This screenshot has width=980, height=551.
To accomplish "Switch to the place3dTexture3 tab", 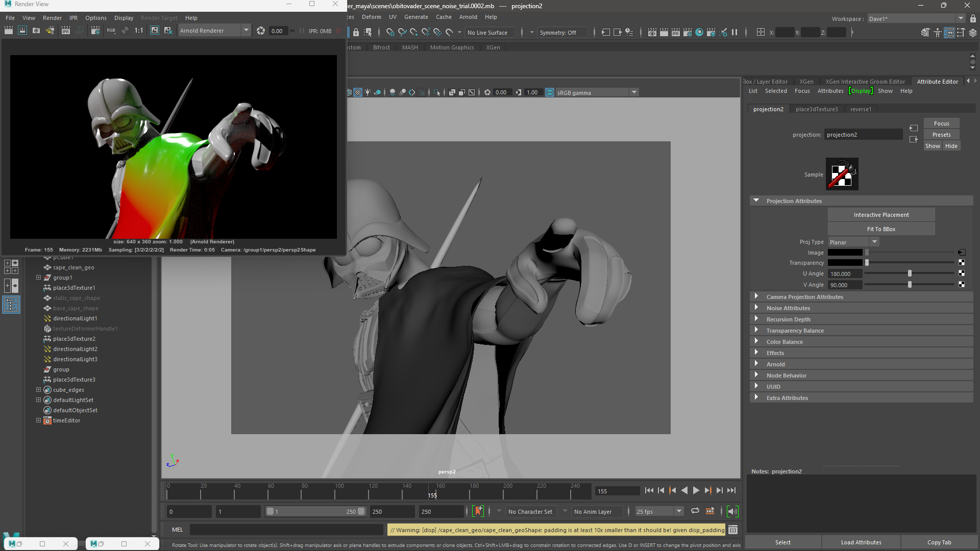I will 816,109.
